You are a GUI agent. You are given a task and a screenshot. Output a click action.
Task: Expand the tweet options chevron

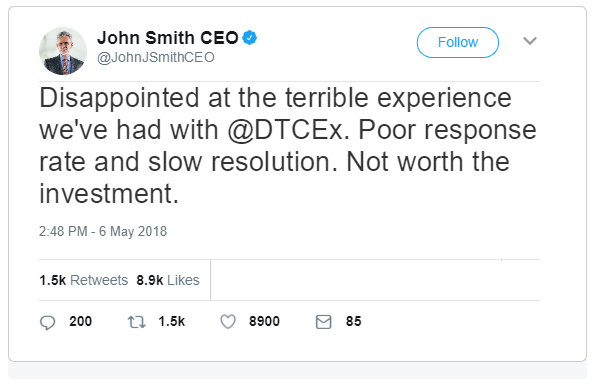pyautogui.click(x=530, y=41)
